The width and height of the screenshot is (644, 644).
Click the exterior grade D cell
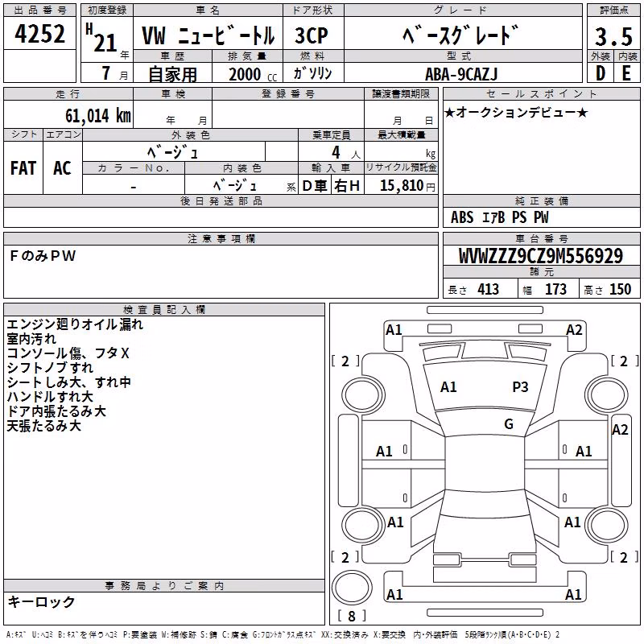[600, 73]
